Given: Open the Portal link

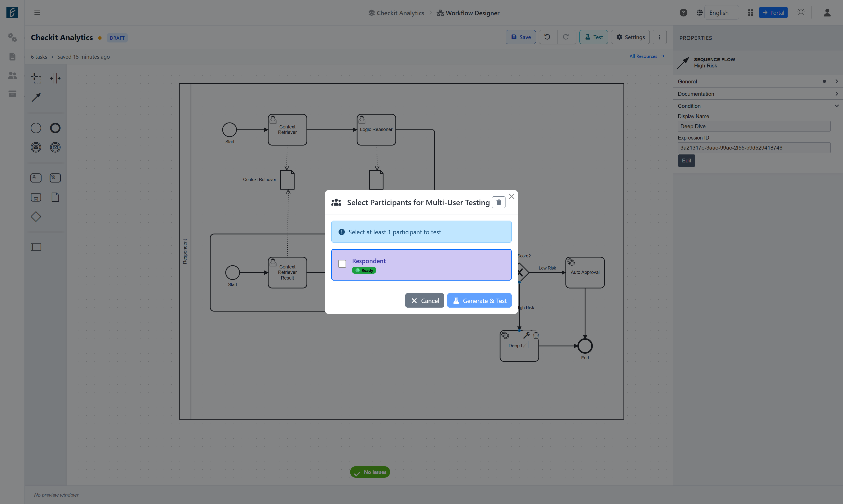Looking at the screenshot, I should 773,13.
